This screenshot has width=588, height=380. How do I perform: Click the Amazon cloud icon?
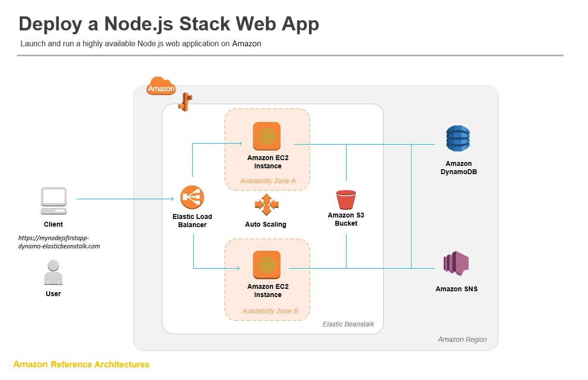pos(161,86)
